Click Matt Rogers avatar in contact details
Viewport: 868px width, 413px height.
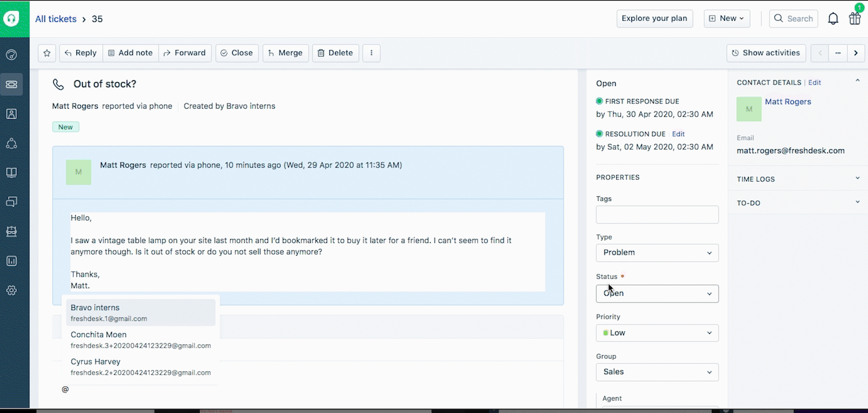tap(749, 109)
